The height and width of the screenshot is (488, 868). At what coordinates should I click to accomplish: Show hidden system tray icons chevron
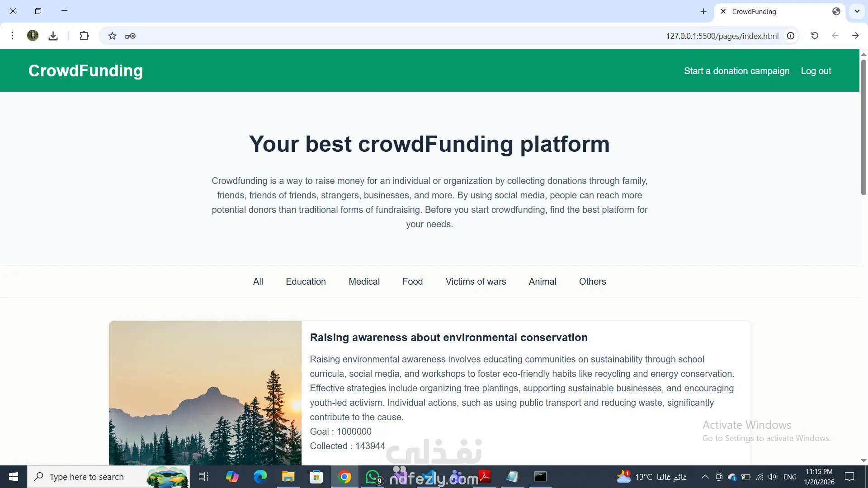coord(705,477)
